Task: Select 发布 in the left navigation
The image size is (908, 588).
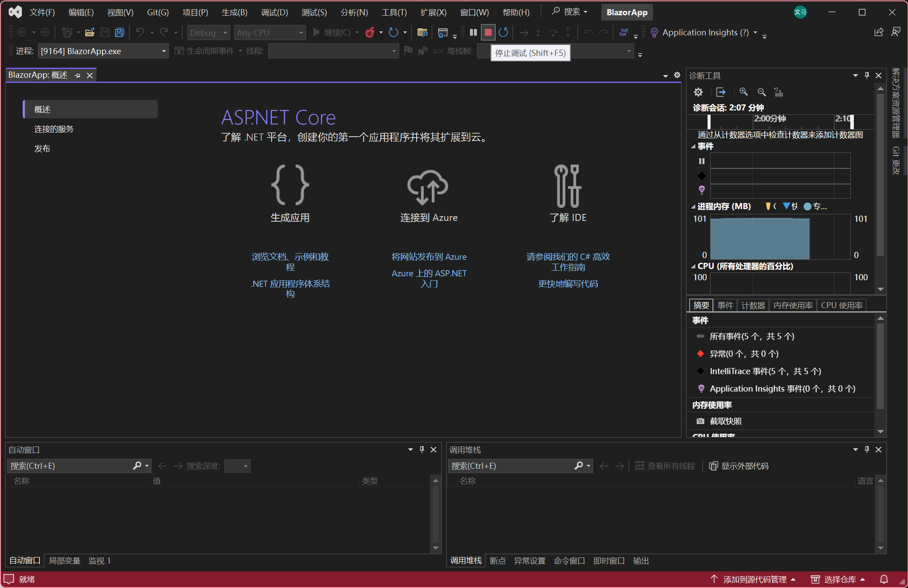Action: (42, 149)
